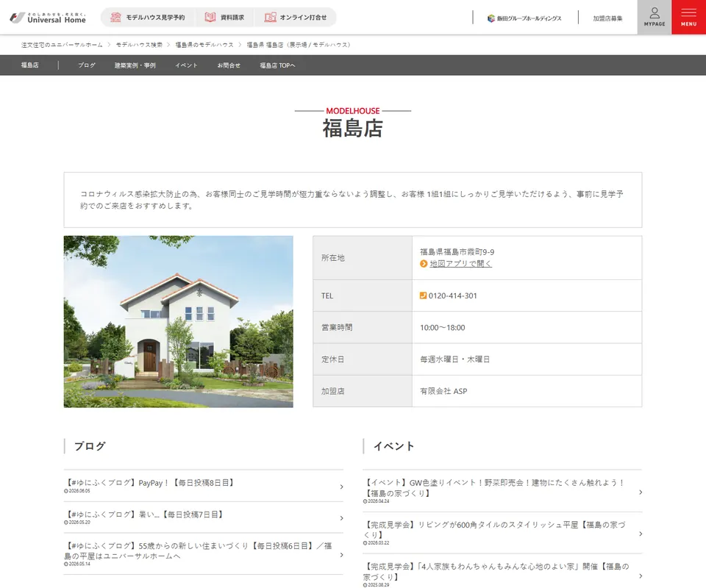This screenshot has width=706, height=588.
Task: Click chevron on 600角タイル event row
Action: (x=641, y=534)
